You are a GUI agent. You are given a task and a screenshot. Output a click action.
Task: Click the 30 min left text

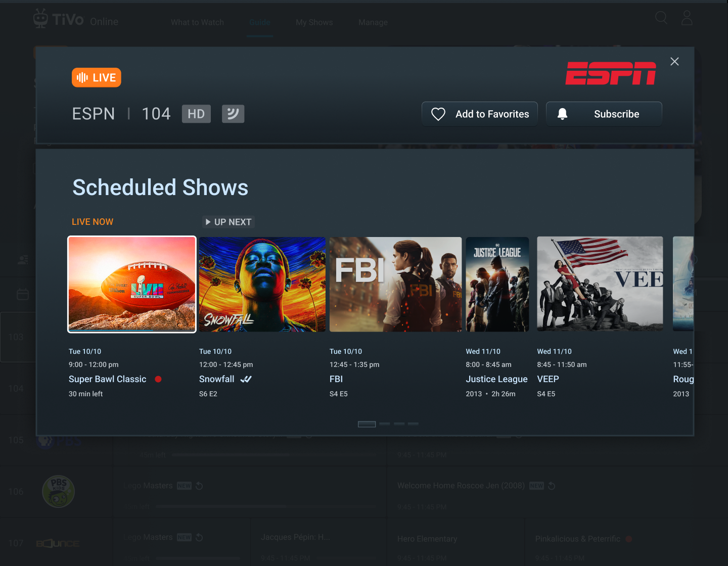point(86,394)
